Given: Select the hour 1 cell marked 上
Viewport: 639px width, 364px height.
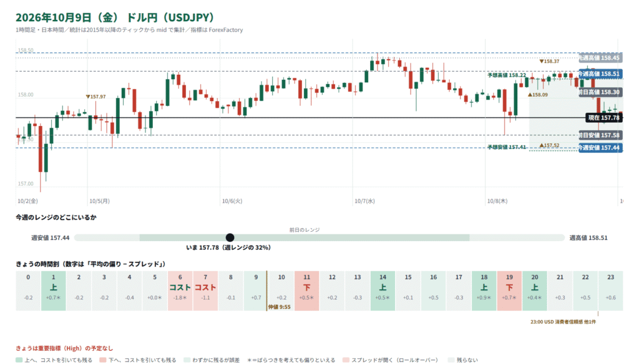Looking at the screenshot, I should [x=54, y=290].
